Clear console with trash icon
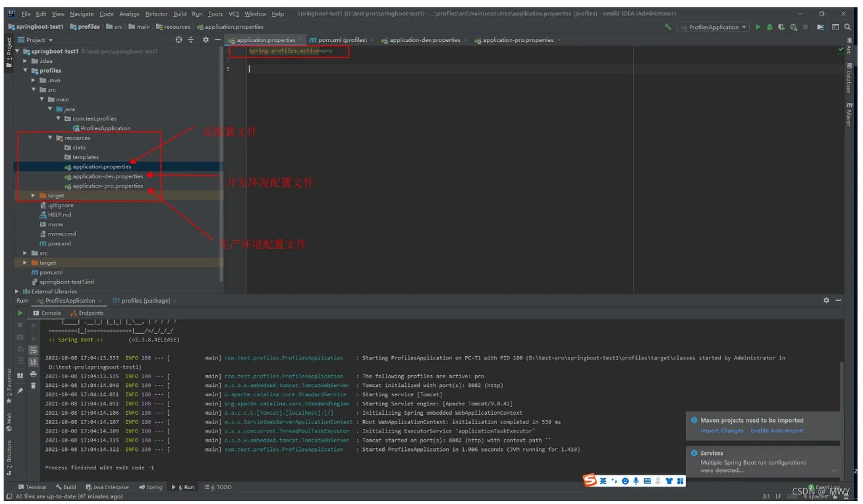Viewport: 863px width, 504px height. click(33, 386)
